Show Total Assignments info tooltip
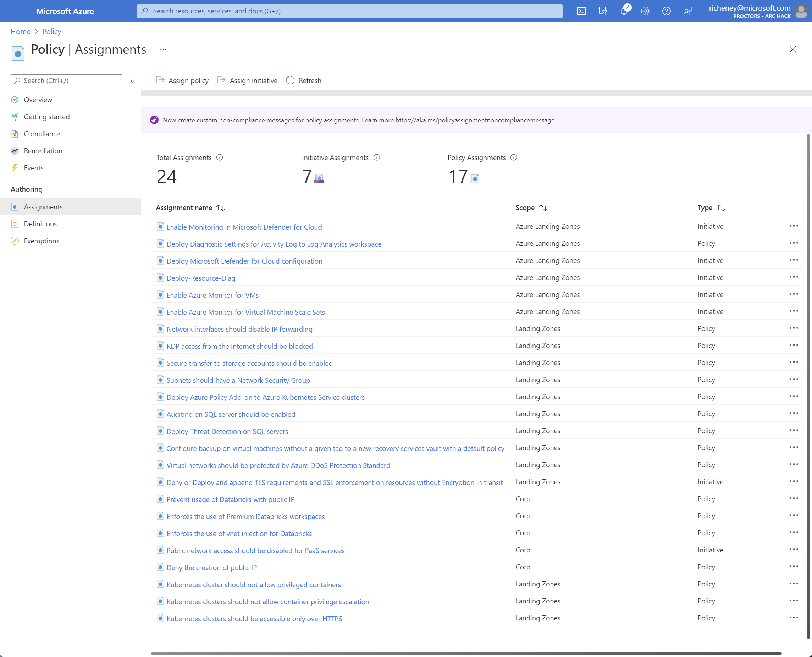 (x=220, y=158)
